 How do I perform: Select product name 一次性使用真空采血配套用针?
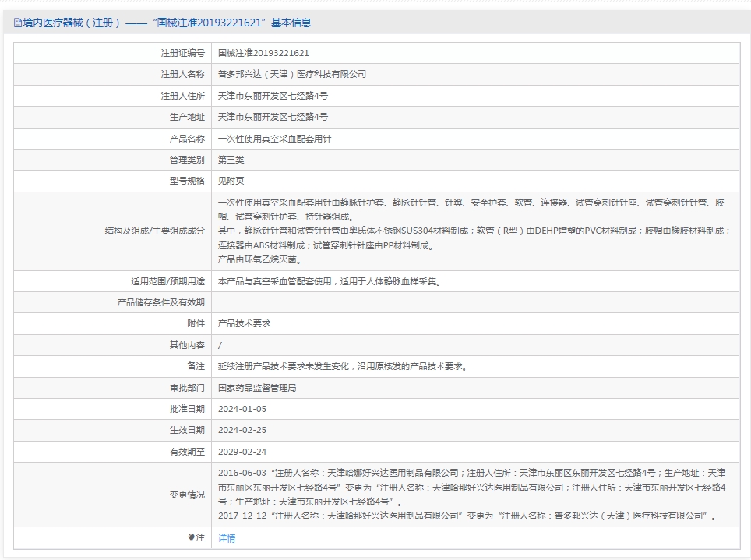click(x=274, y=139)
